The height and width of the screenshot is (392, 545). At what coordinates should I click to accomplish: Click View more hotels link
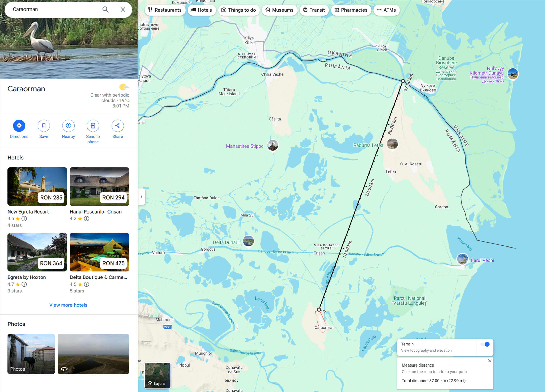(68, 305)
